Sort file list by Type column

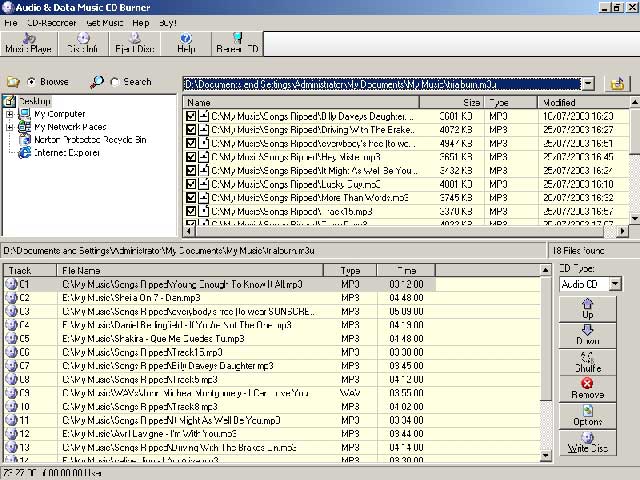(510, 102)
